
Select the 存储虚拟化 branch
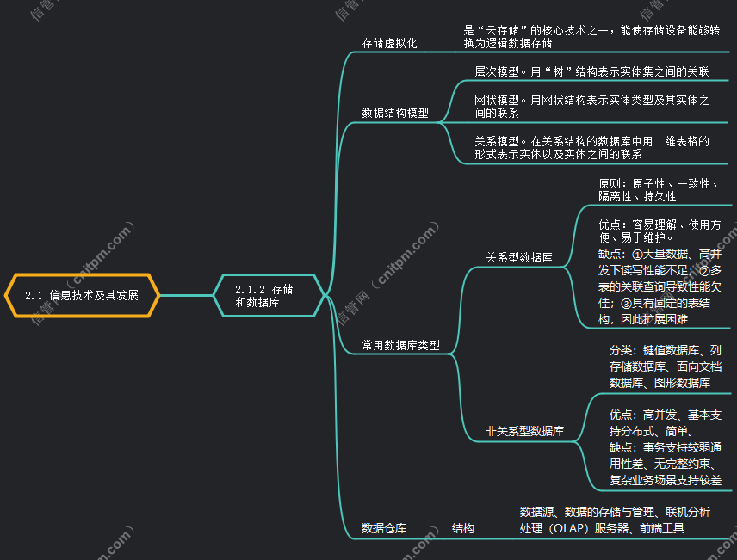click(x=389, y=43)
